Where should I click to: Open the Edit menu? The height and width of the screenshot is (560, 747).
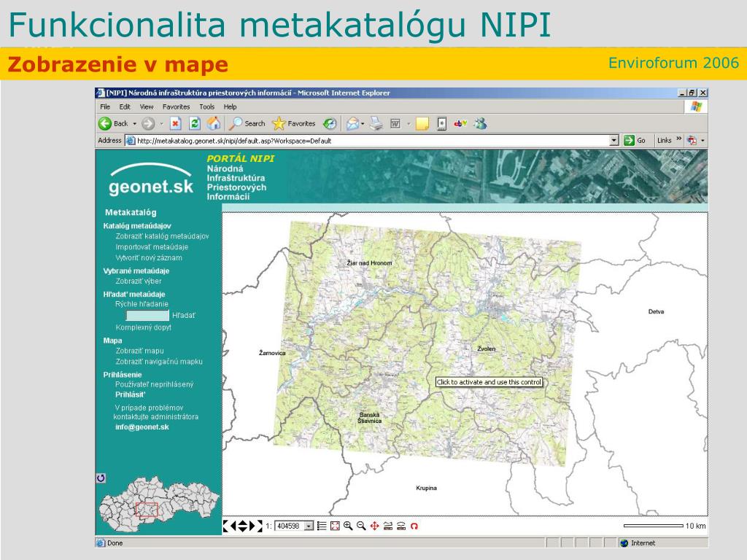(125, 106)
